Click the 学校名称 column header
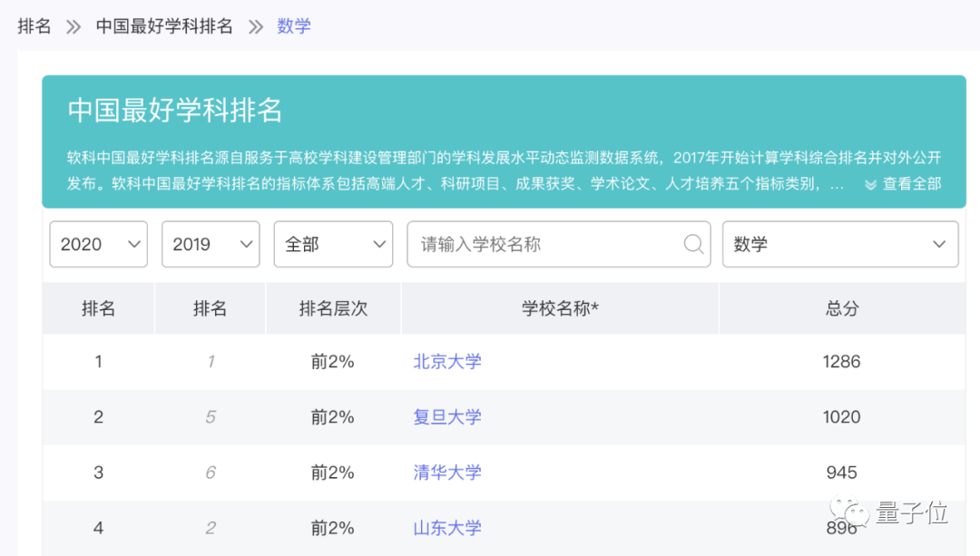 click(x=560, y=308)
